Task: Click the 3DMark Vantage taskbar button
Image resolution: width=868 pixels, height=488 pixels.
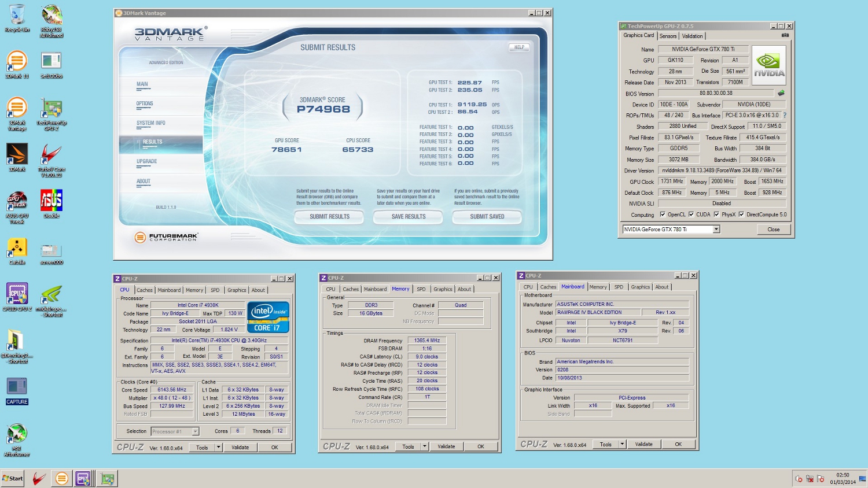Action: (62, 478)
